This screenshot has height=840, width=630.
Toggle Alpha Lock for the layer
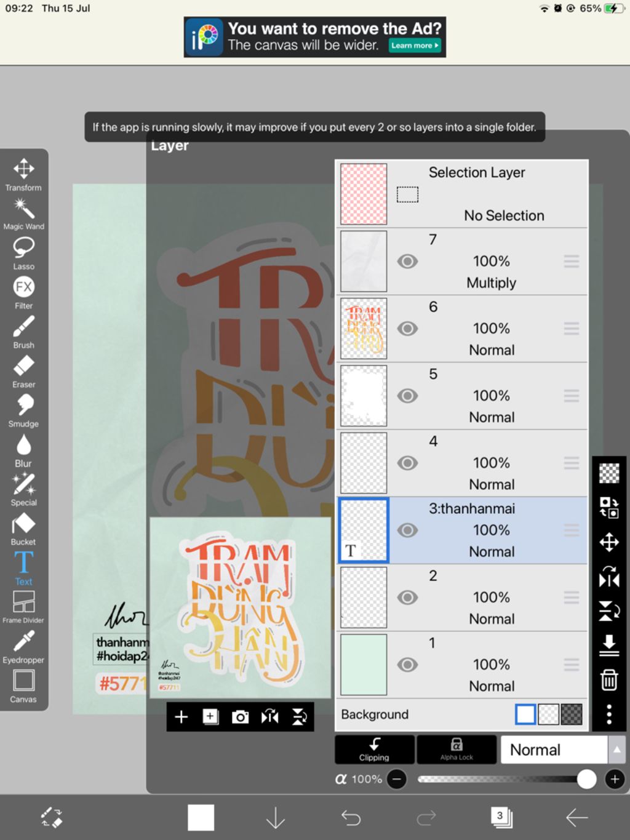[457, 750]
